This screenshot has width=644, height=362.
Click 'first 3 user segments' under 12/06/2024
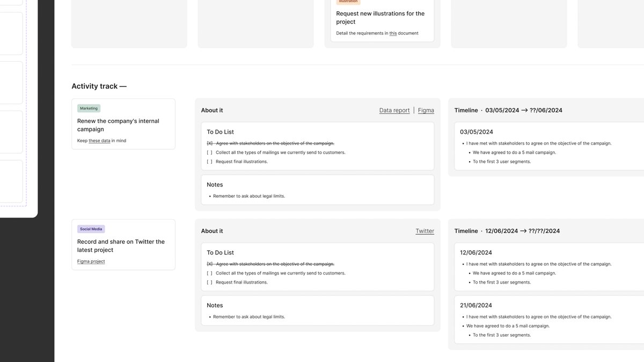pos(502,283)
